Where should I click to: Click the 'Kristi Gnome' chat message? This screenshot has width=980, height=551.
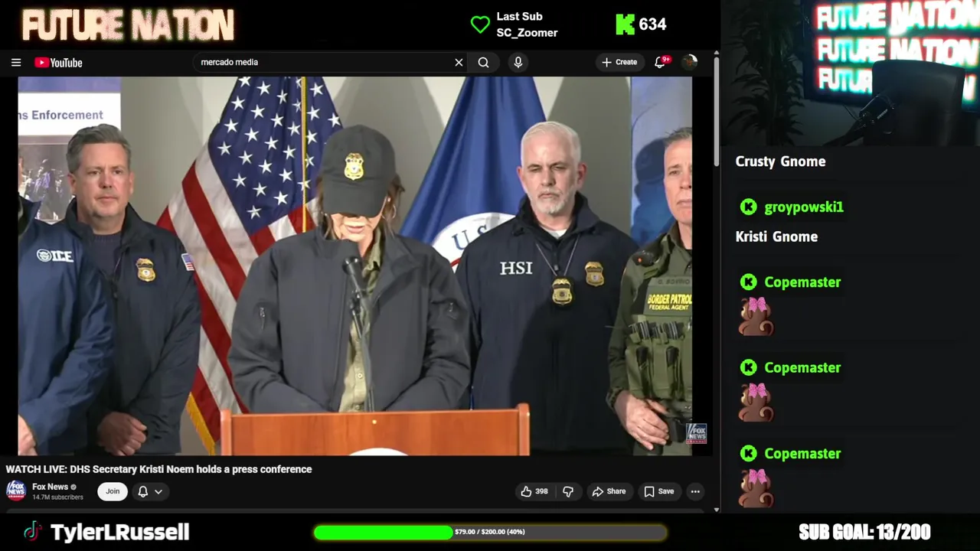[x=776, y=236]
